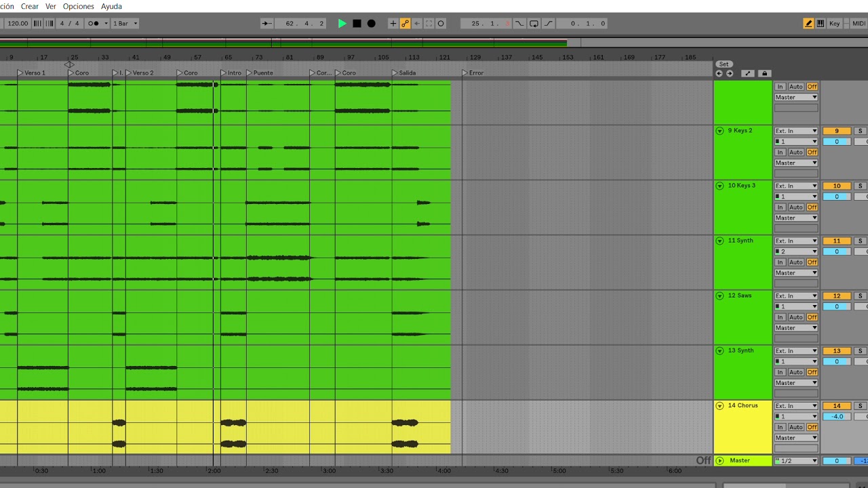The image size is (868, 488).
Task: Collapse the 12 Saws track
Action: [x=719, y=296]
